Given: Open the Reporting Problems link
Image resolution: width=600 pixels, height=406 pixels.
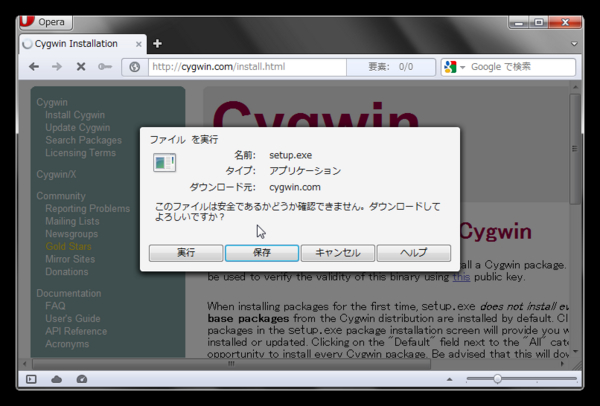Looking at the screenshot, I should click(88, 209).
